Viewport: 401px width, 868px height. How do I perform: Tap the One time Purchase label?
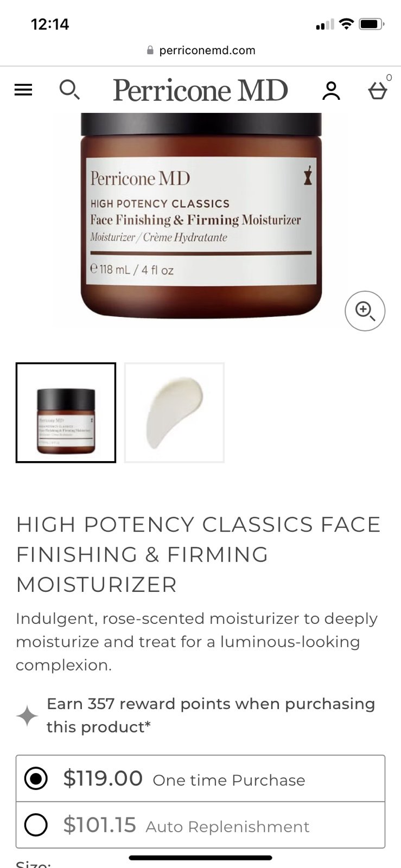click(x=229, y=780)
